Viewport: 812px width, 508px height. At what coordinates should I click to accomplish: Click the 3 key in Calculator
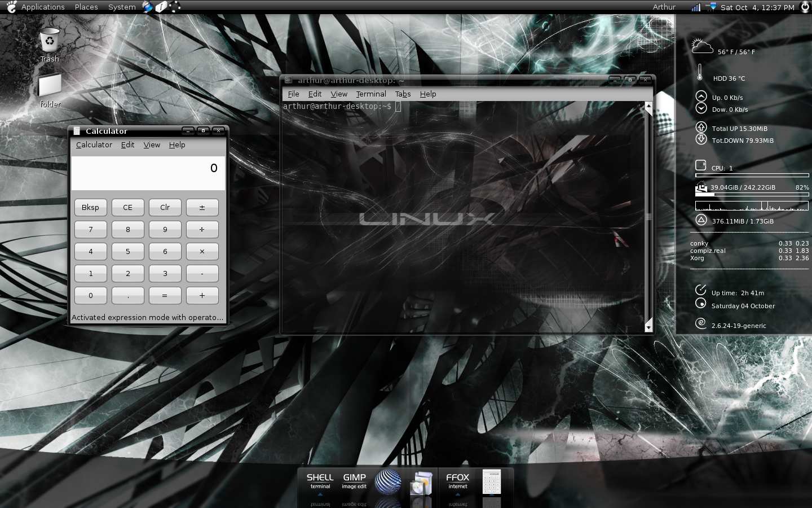[x=165, y=273]
